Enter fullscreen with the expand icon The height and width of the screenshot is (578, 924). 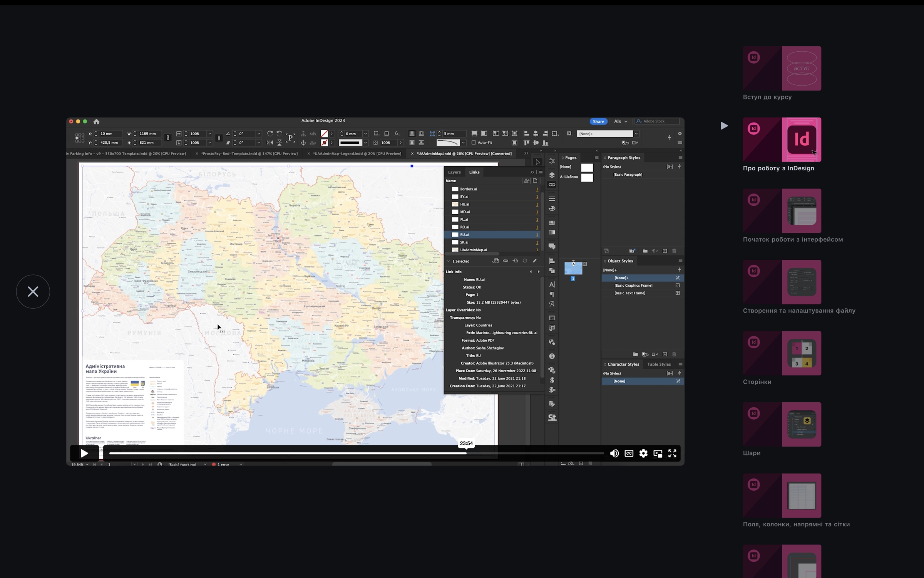click(x=672, y=454)
